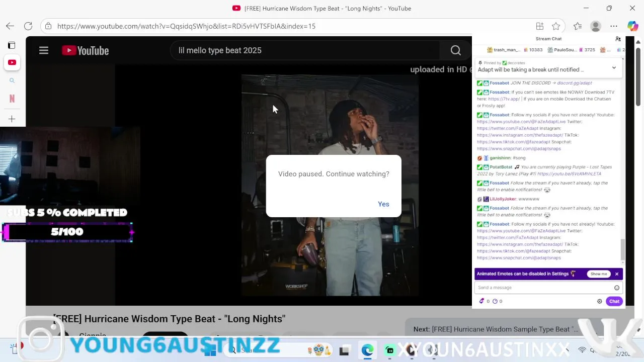Dismiss the Animated Emotes banner with X
This screenshot has width=644, height=362.
coord(617,274)
